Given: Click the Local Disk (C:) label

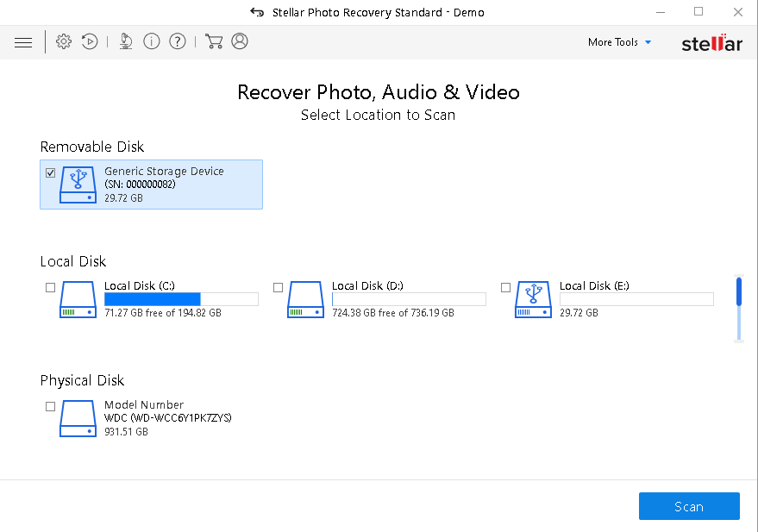Looking at the screenshot, I should [140, 285].
